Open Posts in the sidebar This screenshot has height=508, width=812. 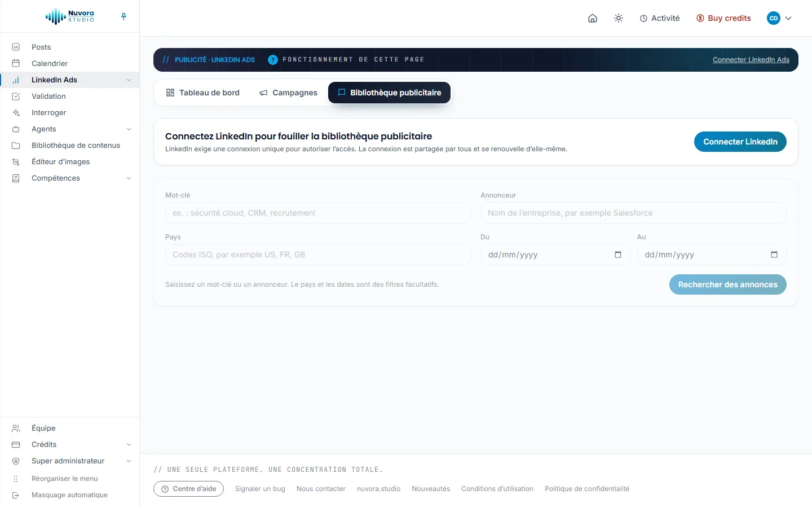click(x=70, y=47)
